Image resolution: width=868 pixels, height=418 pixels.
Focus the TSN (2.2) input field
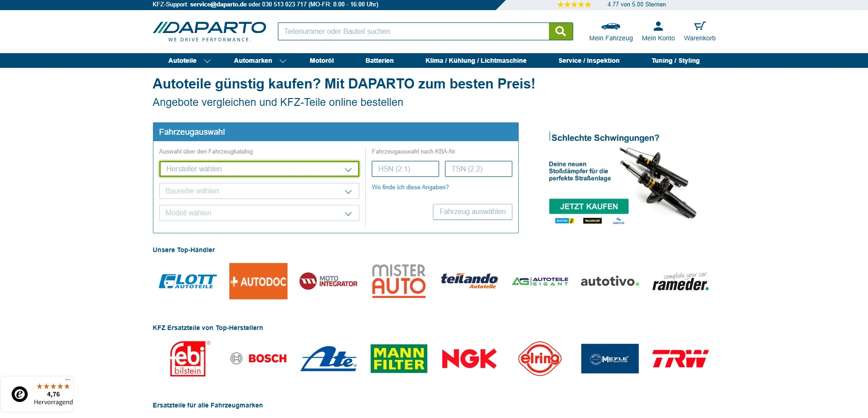(x=478, y=169)
